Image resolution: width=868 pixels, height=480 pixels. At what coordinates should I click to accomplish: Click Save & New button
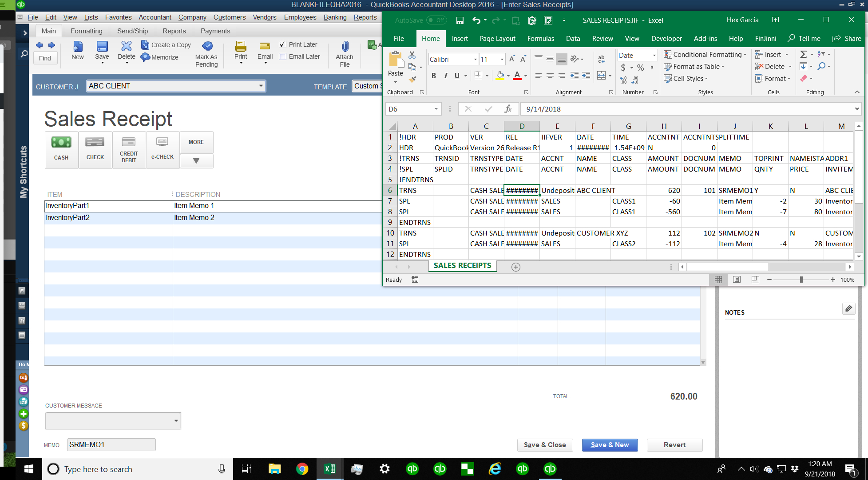click(x=610, y=445)
